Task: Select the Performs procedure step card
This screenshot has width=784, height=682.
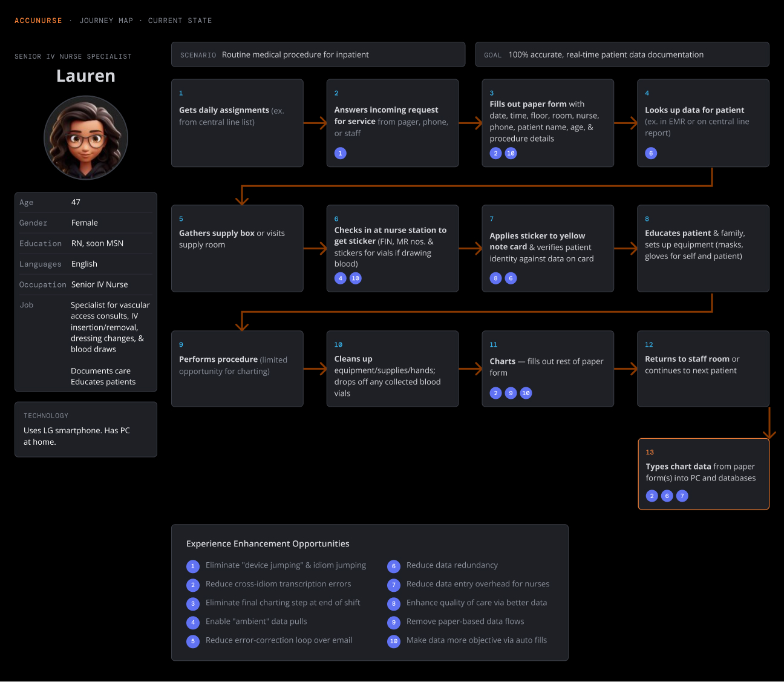Action: (x=237, y=369)
